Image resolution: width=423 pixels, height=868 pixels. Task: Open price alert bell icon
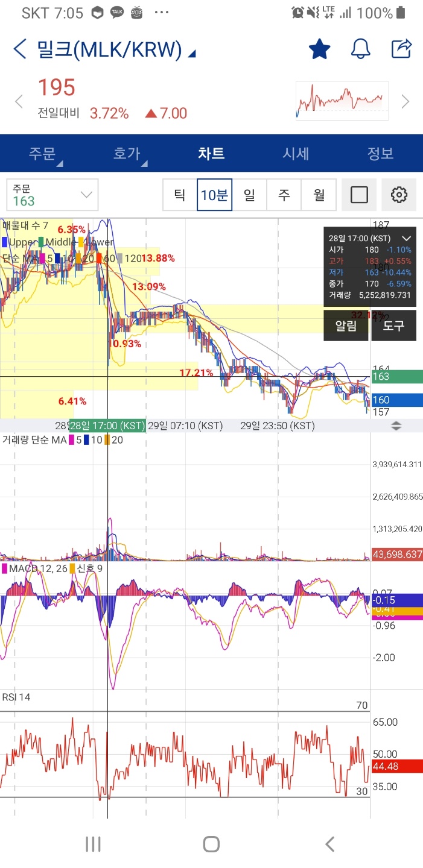point(361,49)
